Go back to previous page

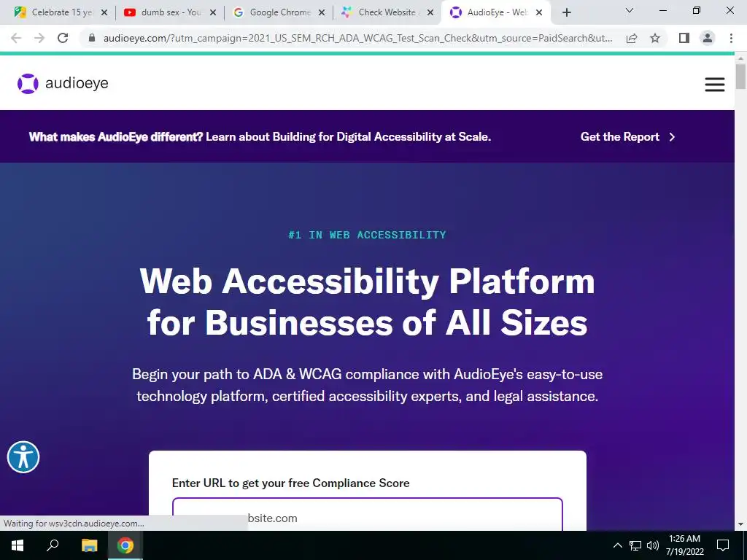pos(16,38)
